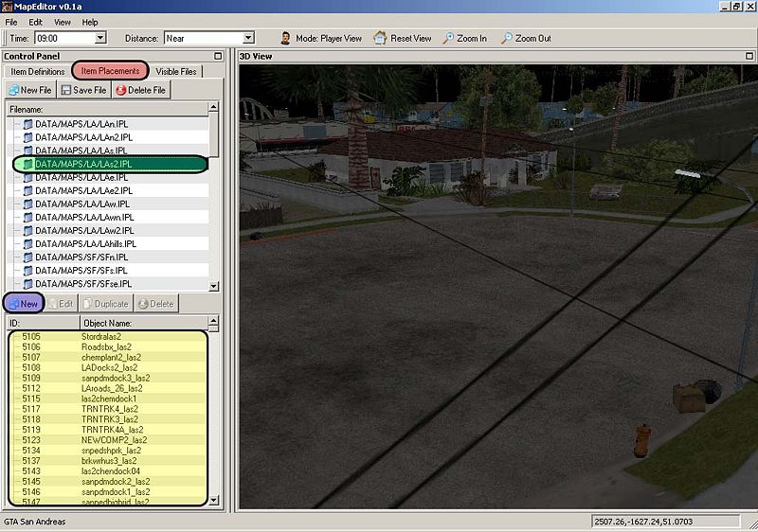Open the Time dropdown

tap(100, 39)
